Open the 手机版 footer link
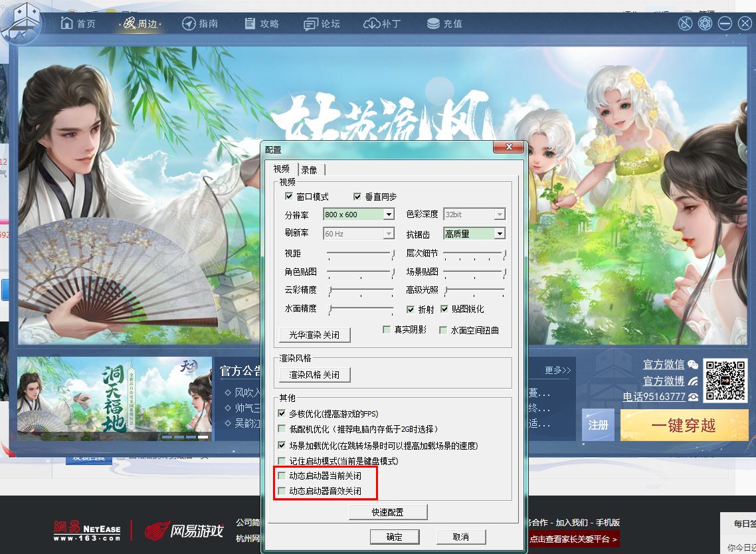This screenshot has width=756, height=554. click(607, 522)
